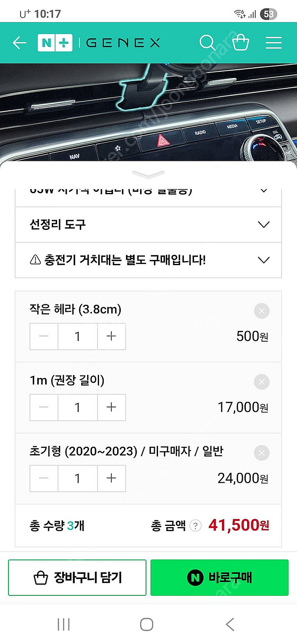
Task: Tap quantity field for 1m (권장 길이)
Action: (78, 407)
